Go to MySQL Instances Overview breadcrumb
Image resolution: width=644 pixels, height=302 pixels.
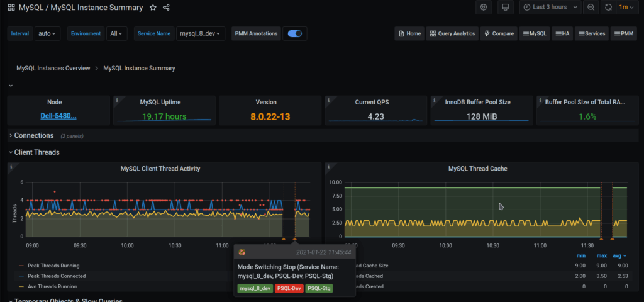click(x=53, y=68)
